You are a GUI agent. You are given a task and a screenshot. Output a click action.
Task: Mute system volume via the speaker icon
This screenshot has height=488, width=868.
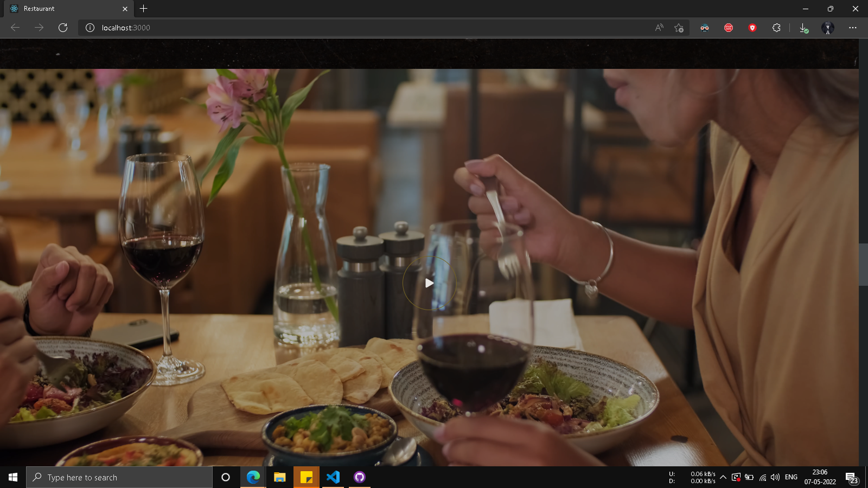point(774,477)
